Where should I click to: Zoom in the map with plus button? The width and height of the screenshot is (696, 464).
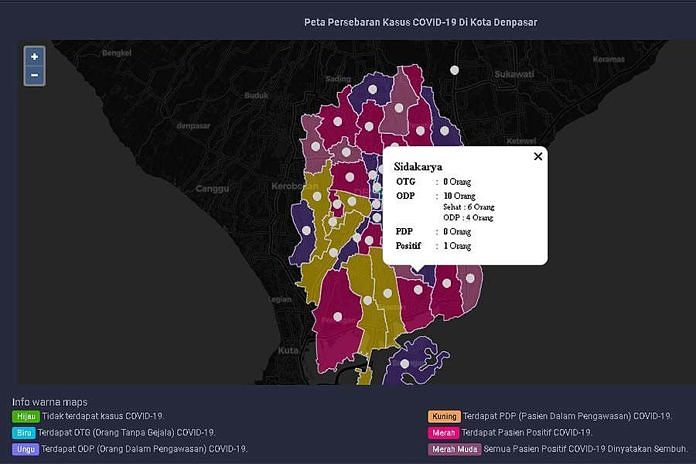(x=34, y=57)
